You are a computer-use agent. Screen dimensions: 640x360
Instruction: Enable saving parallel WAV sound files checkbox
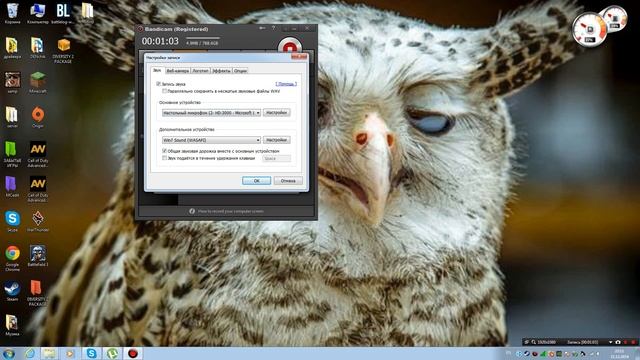click(164, 91)
